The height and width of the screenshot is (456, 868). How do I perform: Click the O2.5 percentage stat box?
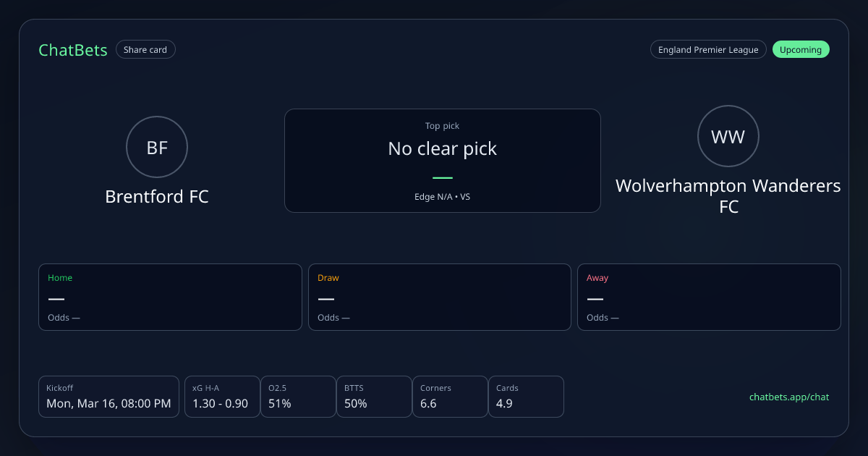298,397
